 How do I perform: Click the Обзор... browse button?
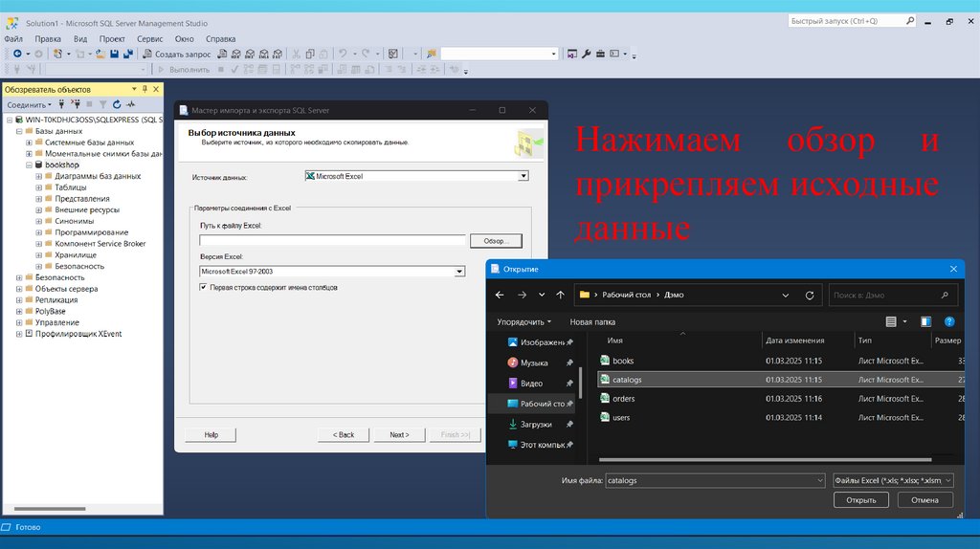496,240
